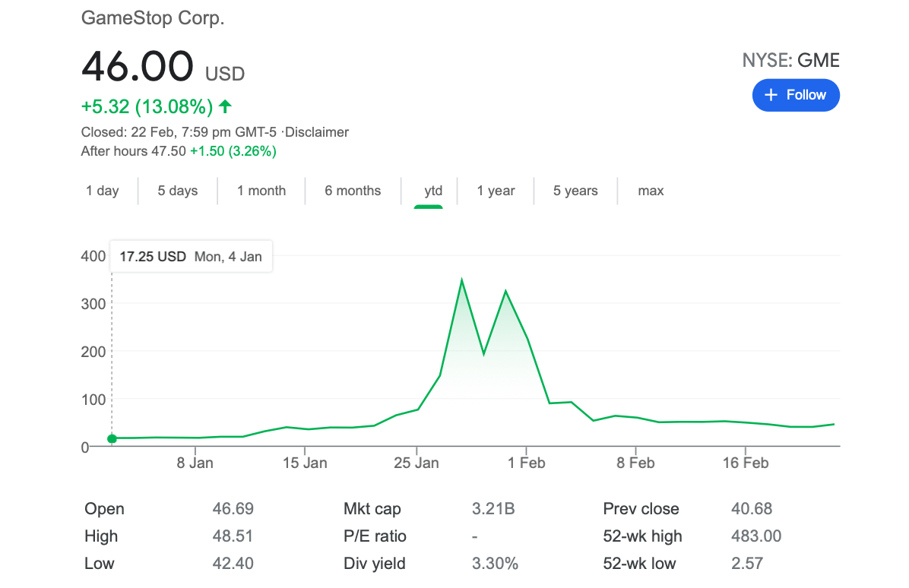Click the Prev close value 40.68
This screenshot has width=909, height=588.
tap(752, 509)
